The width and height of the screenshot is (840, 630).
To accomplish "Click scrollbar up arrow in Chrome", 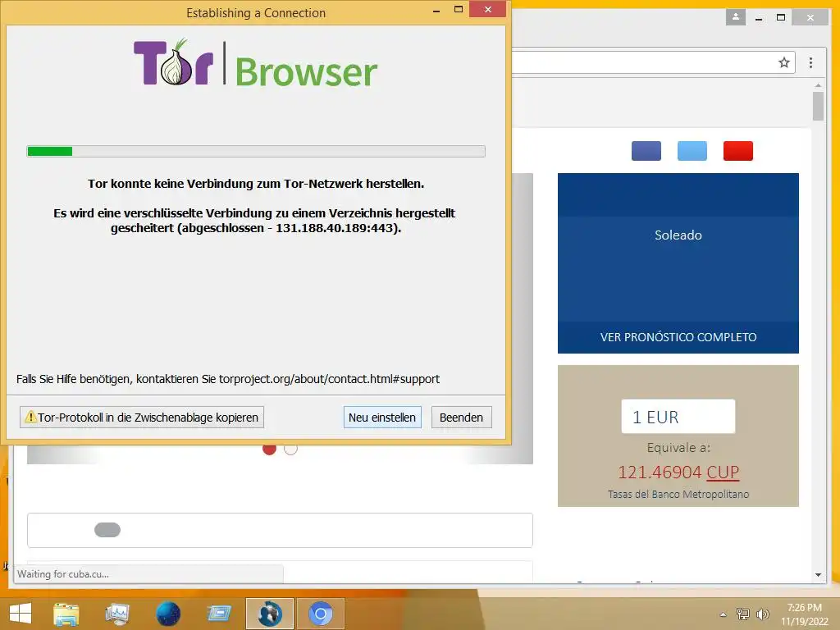I will 818,85.
